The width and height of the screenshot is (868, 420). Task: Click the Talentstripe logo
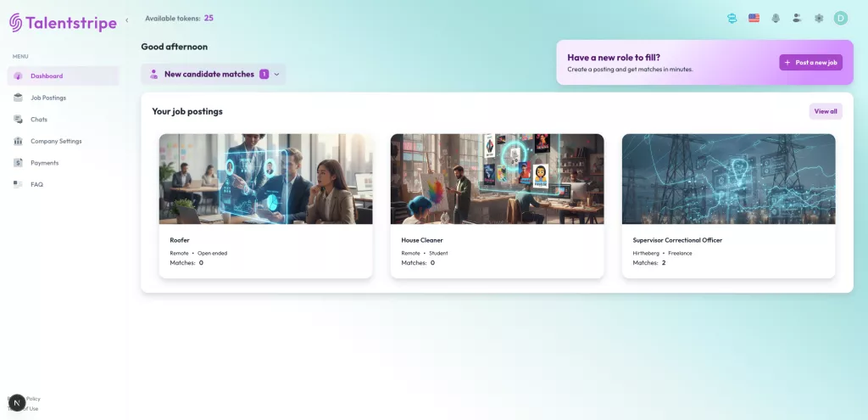coord(63,23)
